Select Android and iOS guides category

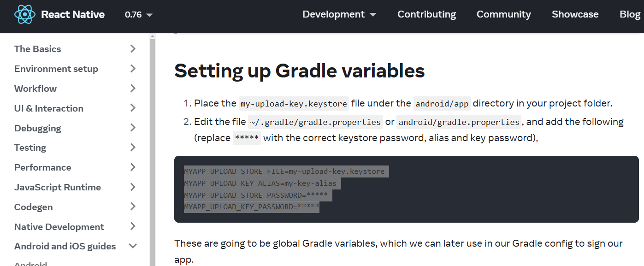click(x=65, y=246)
